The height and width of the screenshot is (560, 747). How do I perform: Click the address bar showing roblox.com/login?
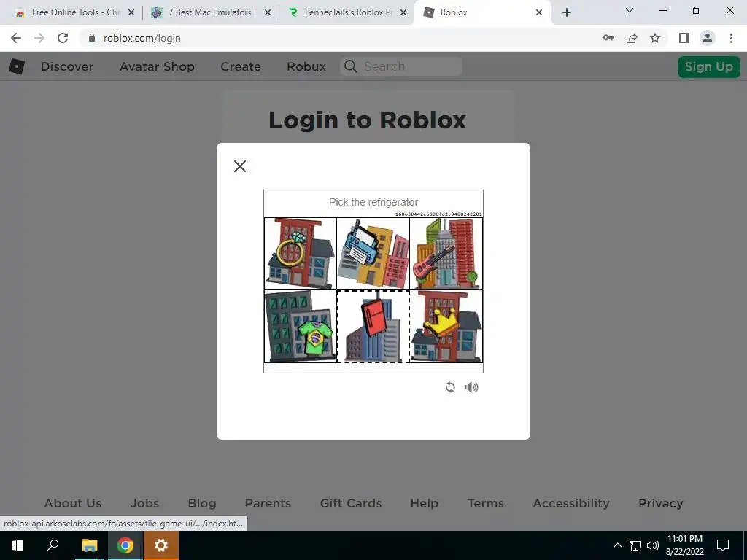[x=142, y=38]
